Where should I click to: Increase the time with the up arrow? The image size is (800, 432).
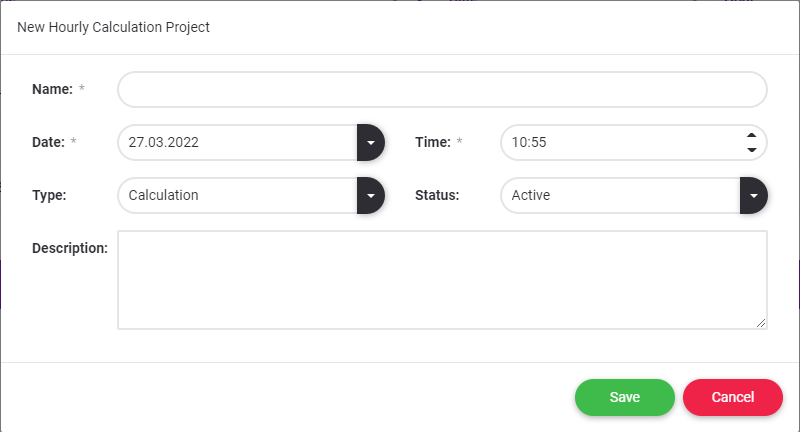pos(751,135)
